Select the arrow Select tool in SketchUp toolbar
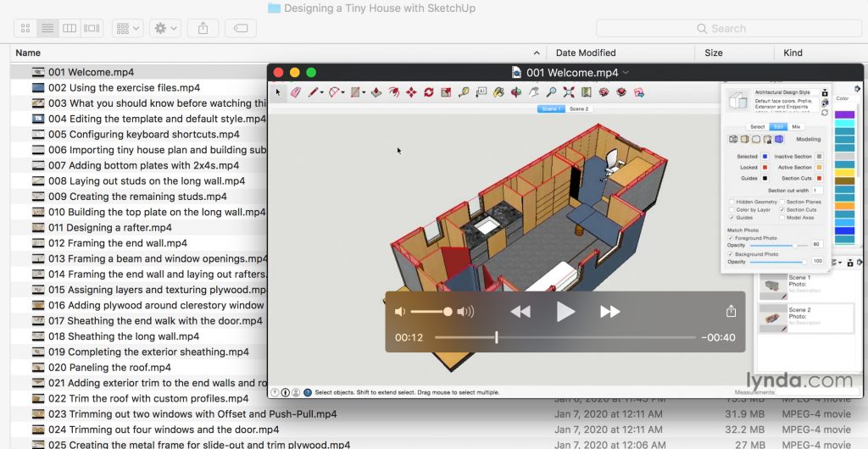 [x=278, y=92]
